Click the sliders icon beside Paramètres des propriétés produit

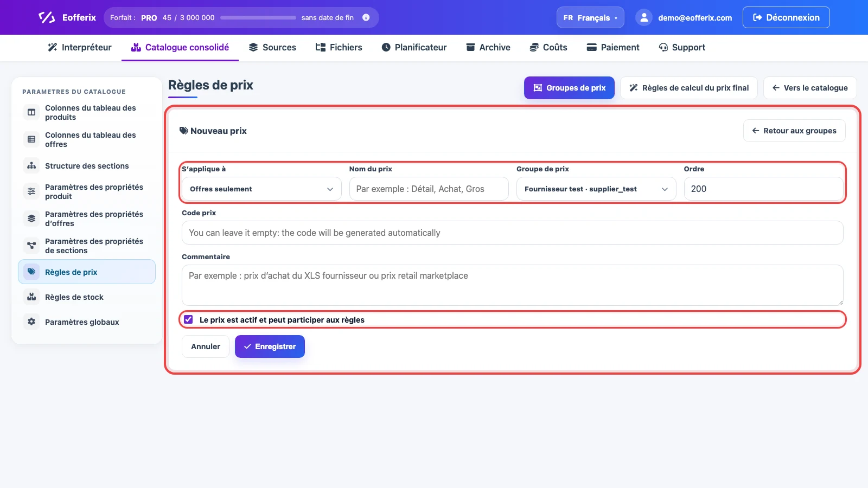point(31,191)
